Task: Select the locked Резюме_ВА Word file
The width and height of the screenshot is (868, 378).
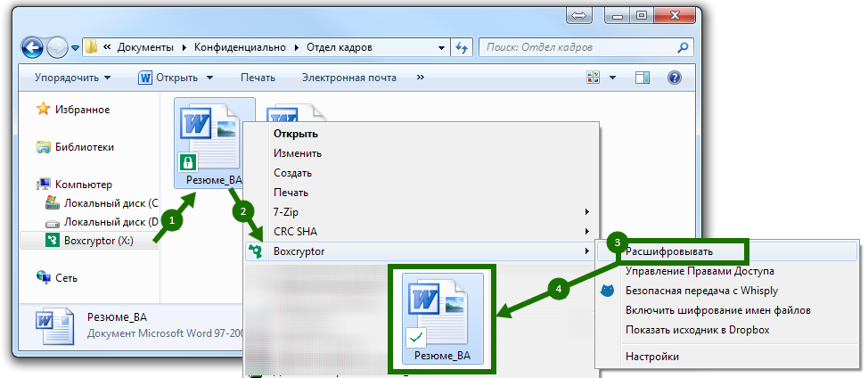Action: (x=215, y=144)
